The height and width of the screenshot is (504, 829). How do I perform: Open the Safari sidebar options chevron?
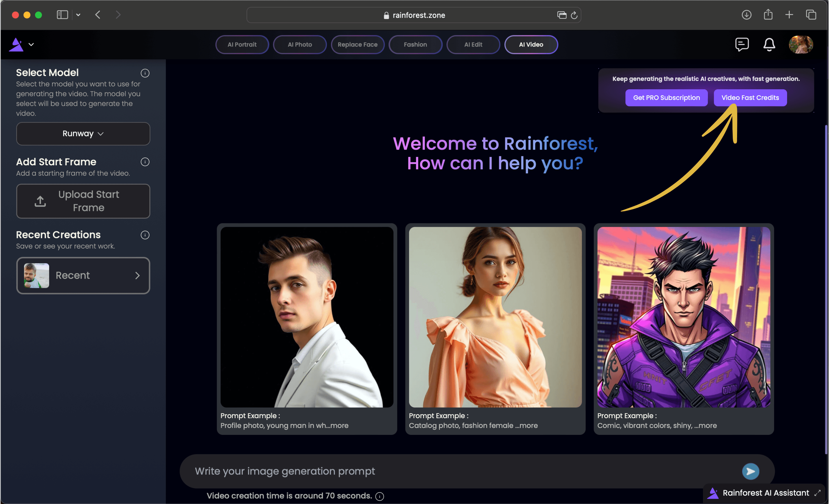click(78, 15)
